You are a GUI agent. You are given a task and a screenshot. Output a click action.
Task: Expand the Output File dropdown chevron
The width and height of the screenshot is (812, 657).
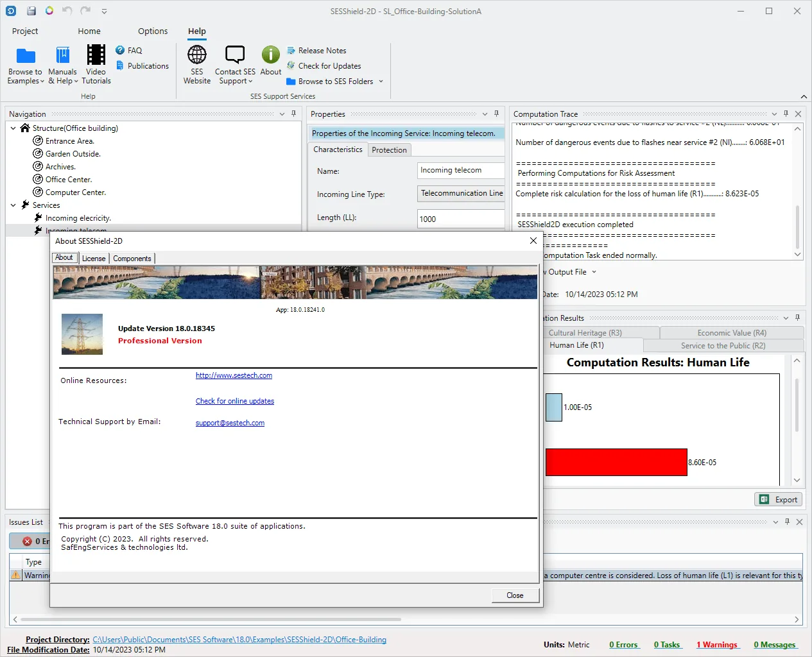(594, 272)
